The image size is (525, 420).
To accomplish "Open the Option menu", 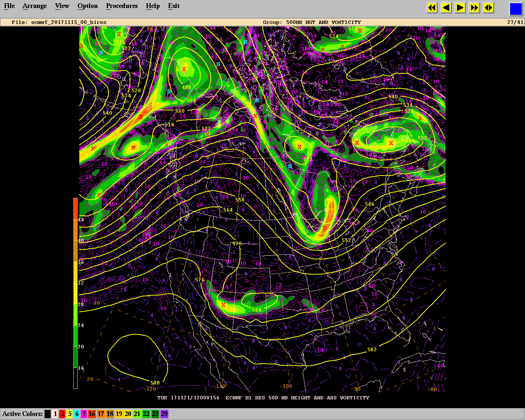I will (88, 6).
